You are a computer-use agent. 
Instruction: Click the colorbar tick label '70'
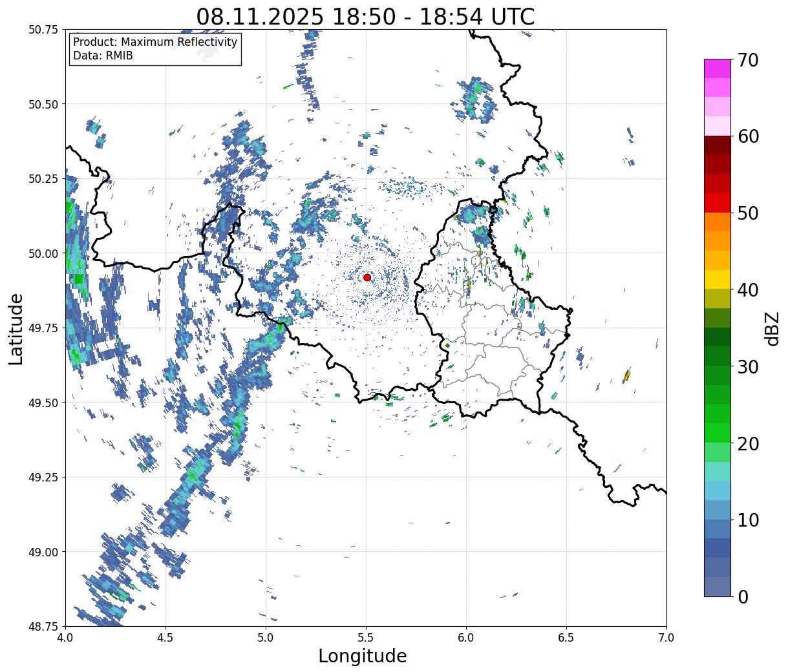748,59
